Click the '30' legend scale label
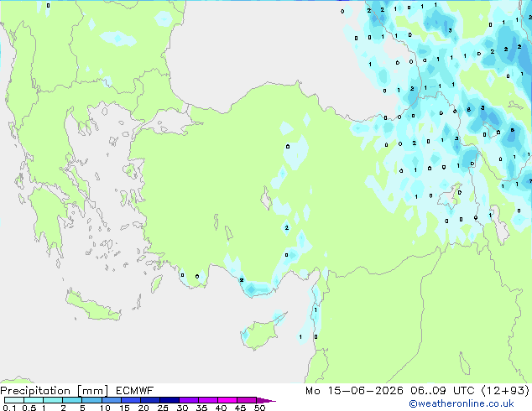Screen dimensions: 532x411 (x=182, y=408)
